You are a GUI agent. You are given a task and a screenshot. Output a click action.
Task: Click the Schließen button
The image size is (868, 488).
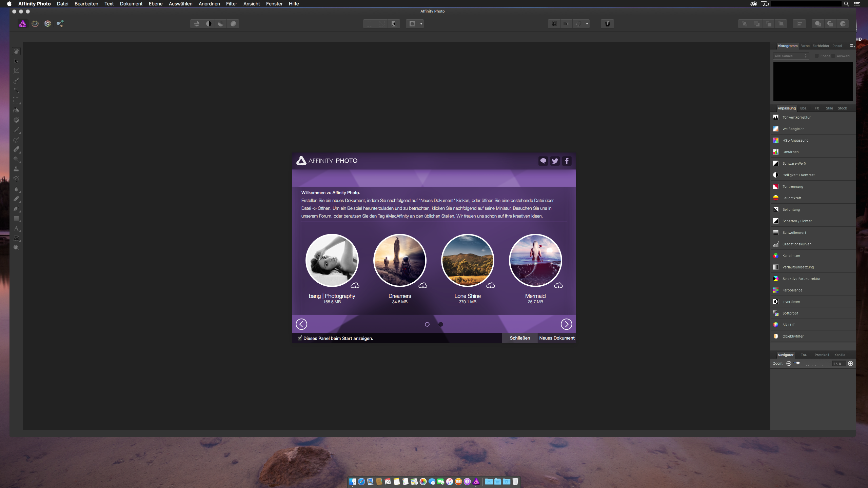(x=520, y=338)
